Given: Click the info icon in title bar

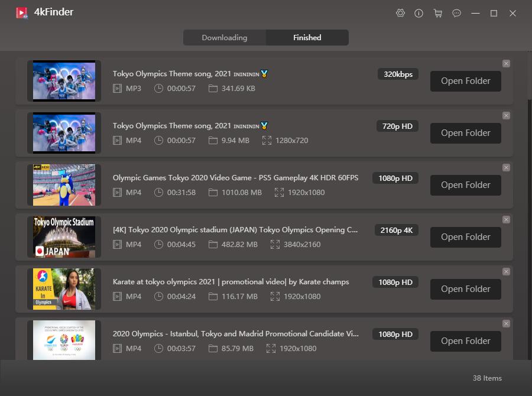Looking at the screenshot, I should (x=419, y=13).
